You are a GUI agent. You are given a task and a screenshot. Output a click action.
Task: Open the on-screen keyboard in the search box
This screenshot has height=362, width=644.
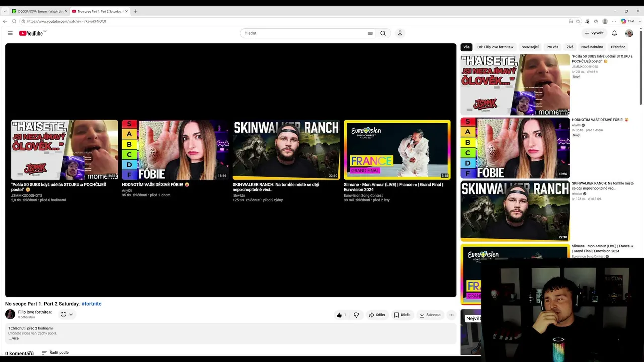tap(370, 33)
